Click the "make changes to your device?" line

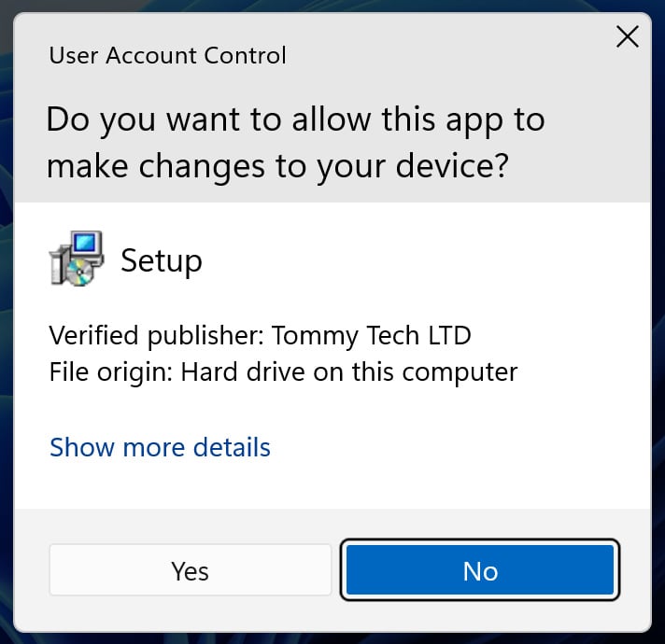click(x=277, y=165)
